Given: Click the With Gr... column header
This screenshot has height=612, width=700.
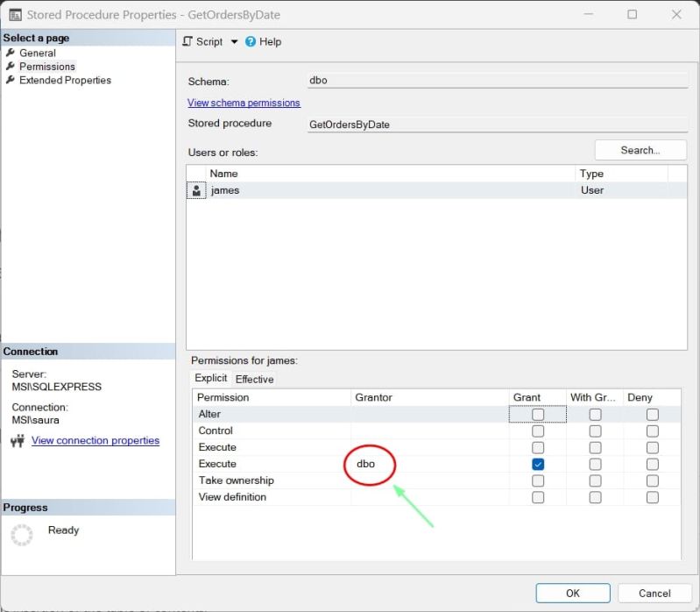Looking at the screenshot, I should click(595, 397).
